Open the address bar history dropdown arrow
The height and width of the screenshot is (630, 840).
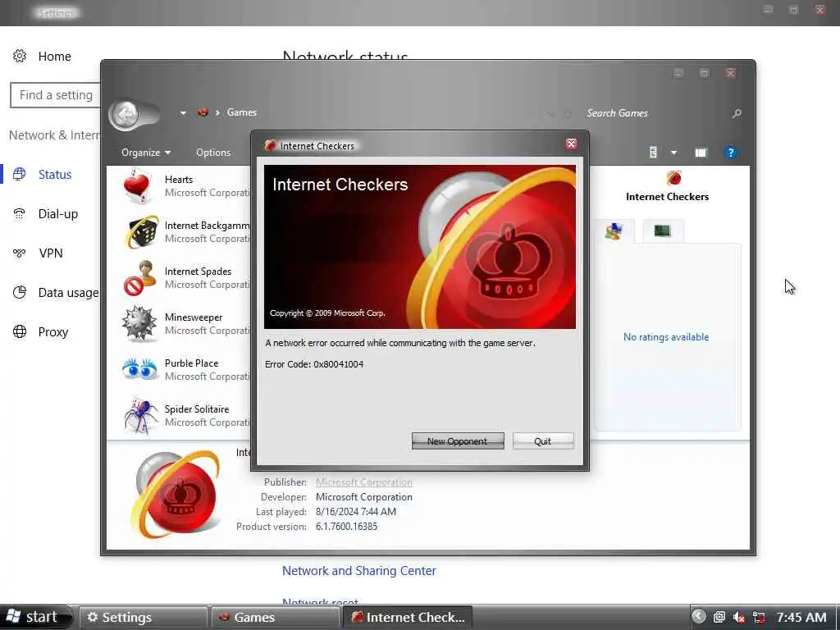(x=183, y=113)
